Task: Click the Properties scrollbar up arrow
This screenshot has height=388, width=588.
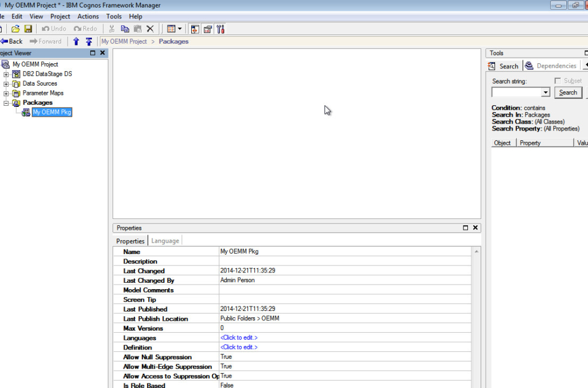Action: click(x=476, y=251)
